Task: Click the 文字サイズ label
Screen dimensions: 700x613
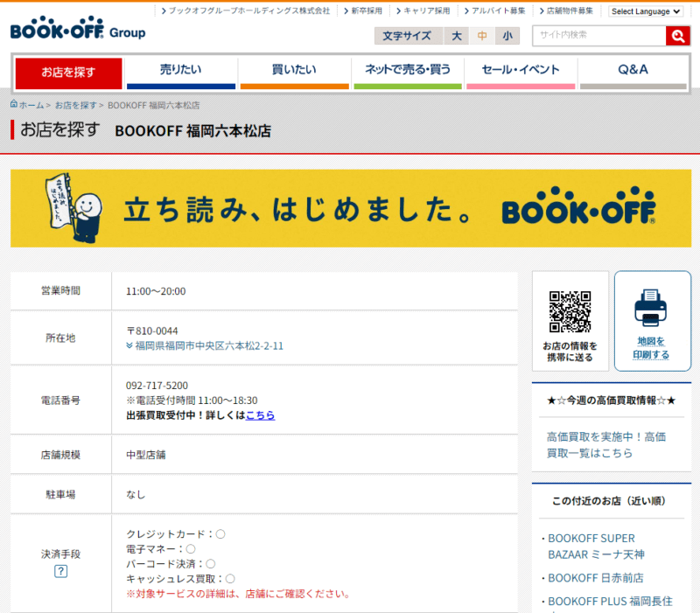Action: 407,36
